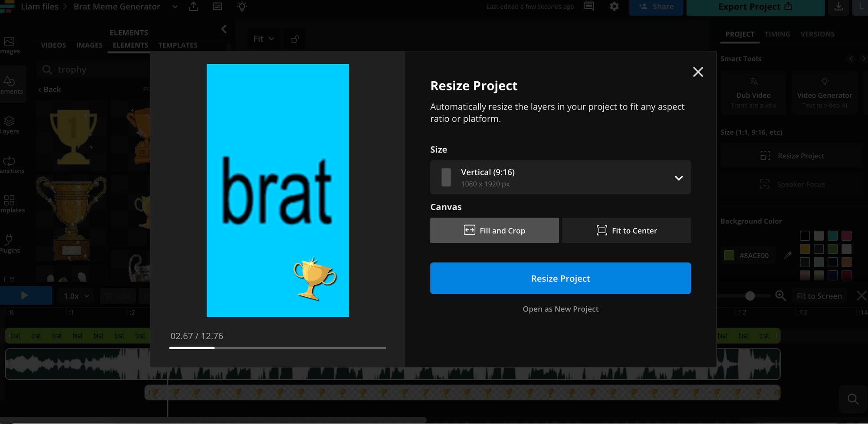Screen dimensions: 868x424
Task: Select the Video Generator smart tool
Action: tap(824, 93)
